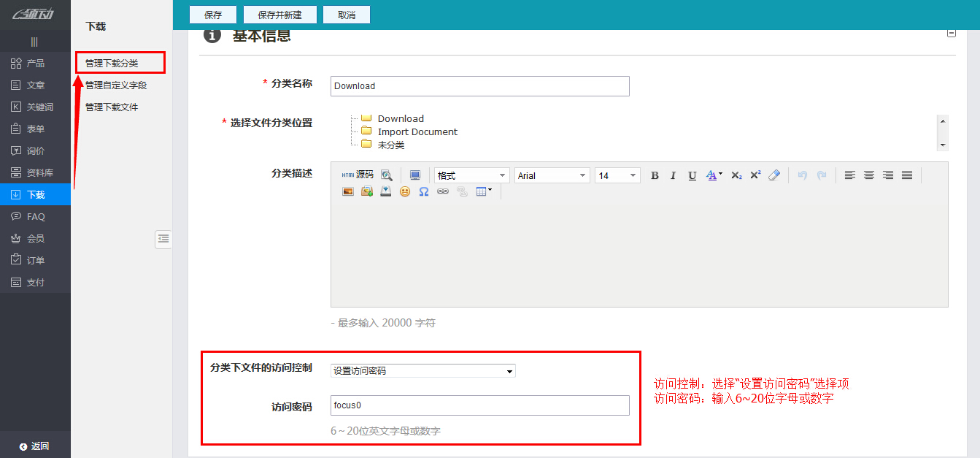This screenshot has height=458, width=980.
Task: Open the 设置访问密码 access control dropdown
Action: [x=423, y=370]
